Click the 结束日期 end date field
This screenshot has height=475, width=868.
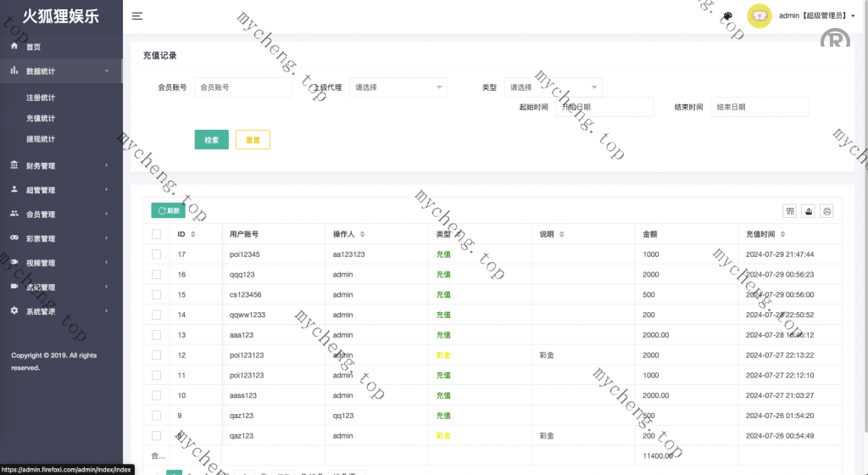click(x=759, y=107)
